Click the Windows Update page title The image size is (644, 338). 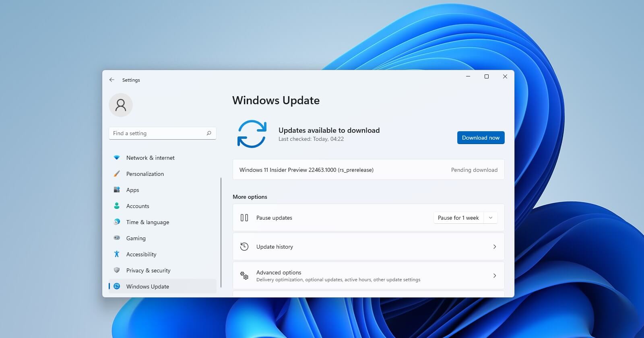click(276, 101)
